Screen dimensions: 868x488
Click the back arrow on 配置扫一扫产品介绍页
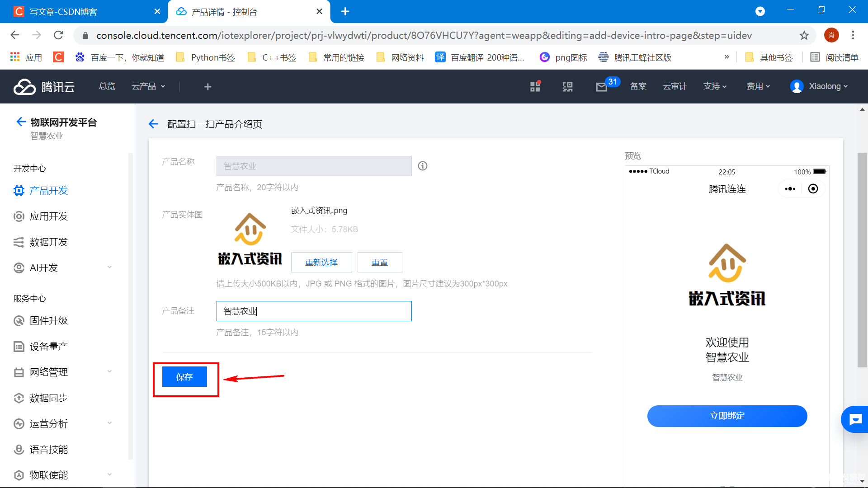[x=154, y=125]
